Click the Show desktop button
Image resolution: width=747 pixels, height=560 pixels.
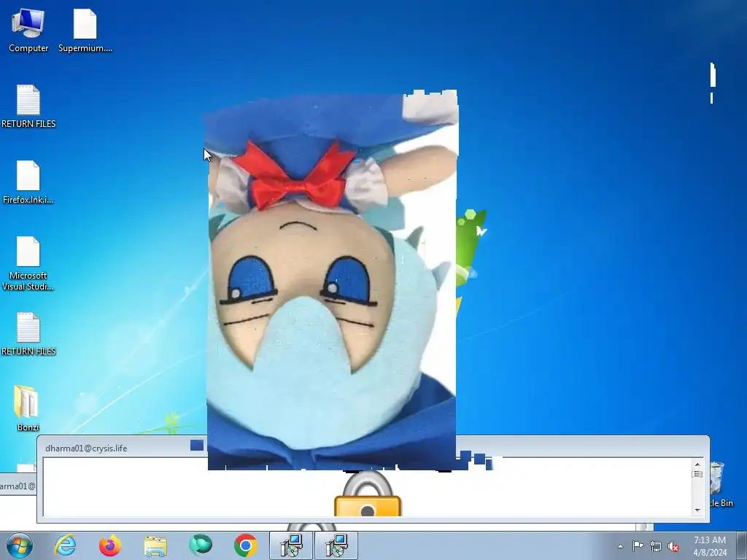coord(742,545)
